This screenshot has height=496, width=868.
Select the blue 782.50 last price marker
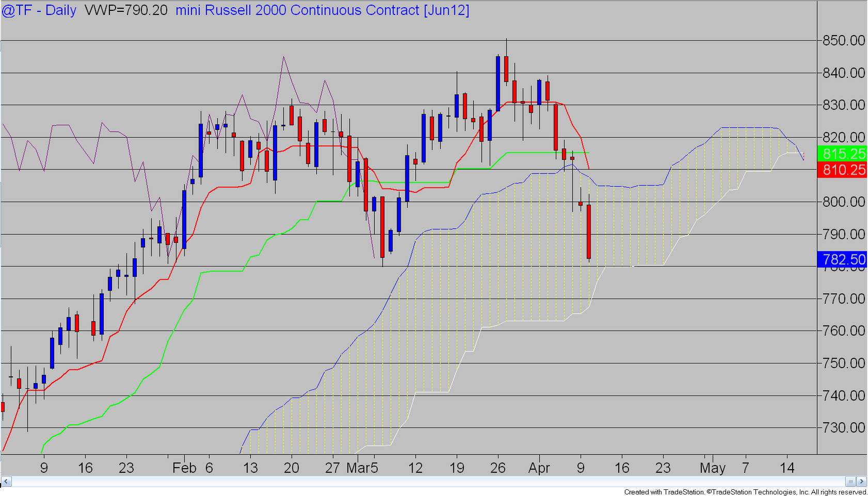point(843,259)
